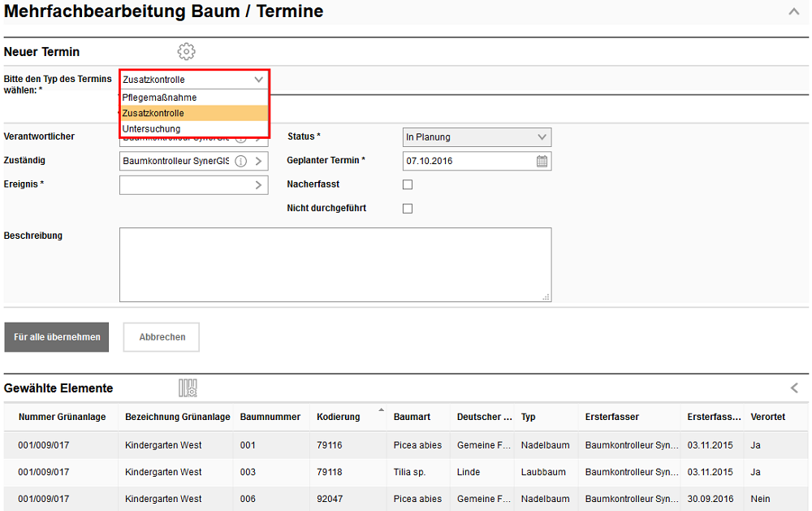The image size is (812, 511).
Task: Open the gear settings icon beside Neuer Termin
Action: (187, 51)
